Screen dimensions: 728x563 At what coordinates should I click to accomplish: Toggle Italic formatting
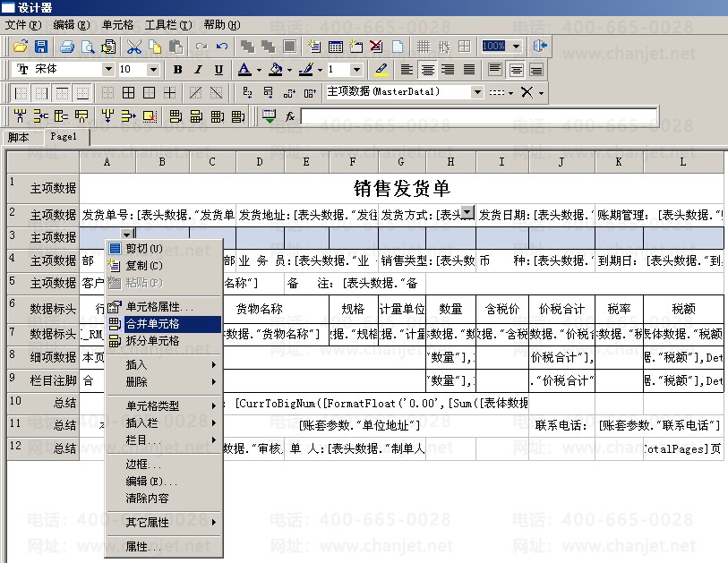click(x=198, y=70)
